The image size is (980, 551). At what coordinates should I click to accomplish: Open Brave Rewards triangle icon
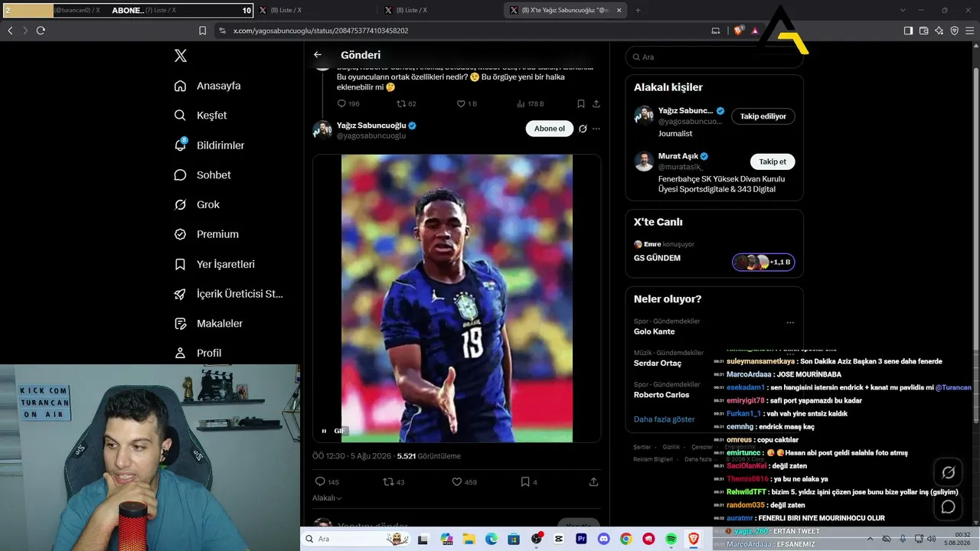[x=755, y=31]
